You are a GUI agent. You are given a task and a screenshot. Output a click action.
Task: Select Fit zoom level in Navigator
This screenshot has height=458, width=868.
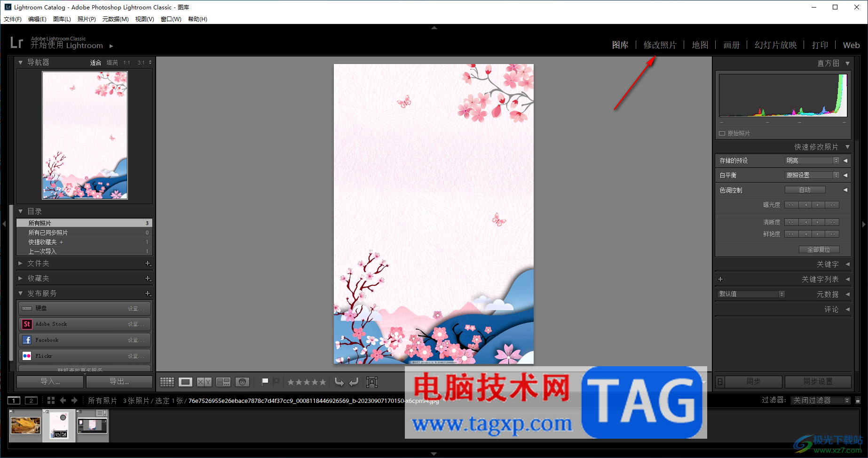(x=95, y=63)
